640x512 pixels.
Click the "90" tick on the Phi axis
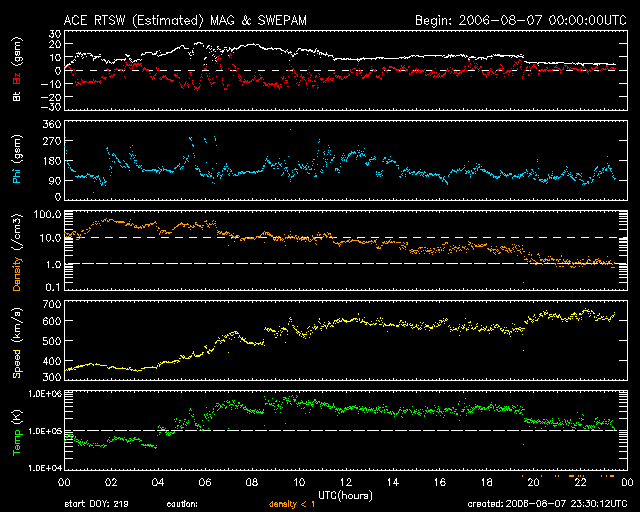(55, 180)
